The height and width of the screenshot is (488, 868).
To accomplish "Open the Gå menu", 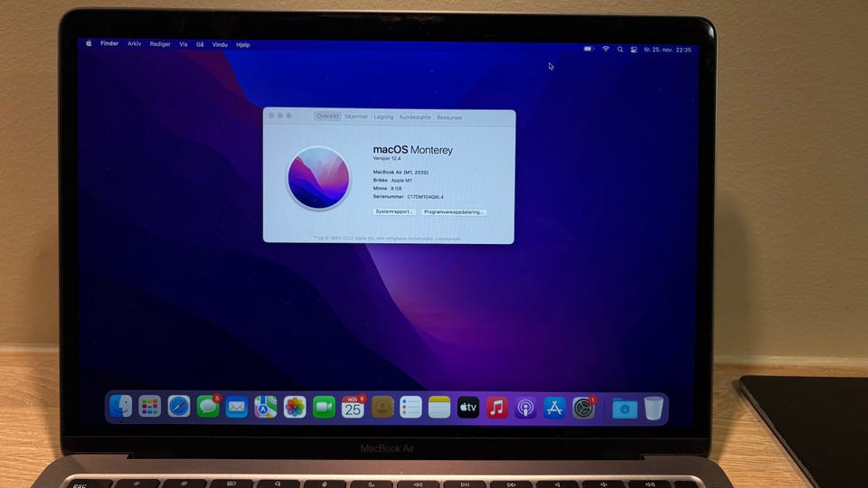I will pos(200,44).
